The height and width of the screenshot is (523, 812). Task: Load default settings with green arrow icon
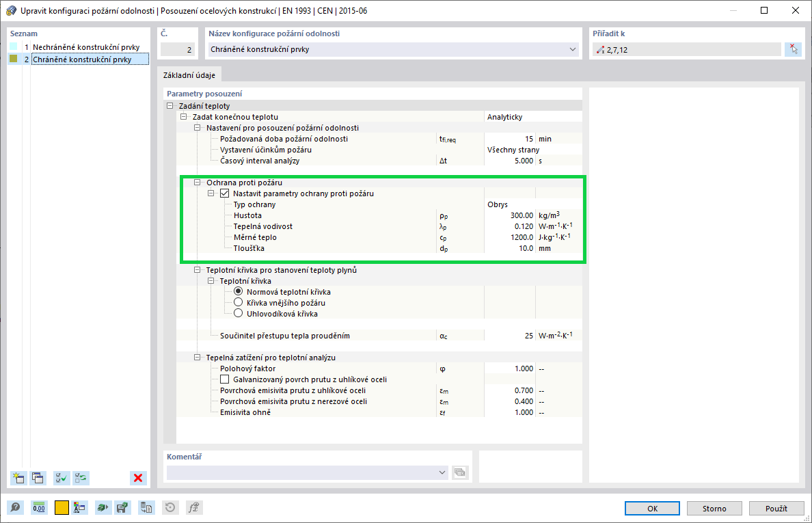tap(103, 508)
